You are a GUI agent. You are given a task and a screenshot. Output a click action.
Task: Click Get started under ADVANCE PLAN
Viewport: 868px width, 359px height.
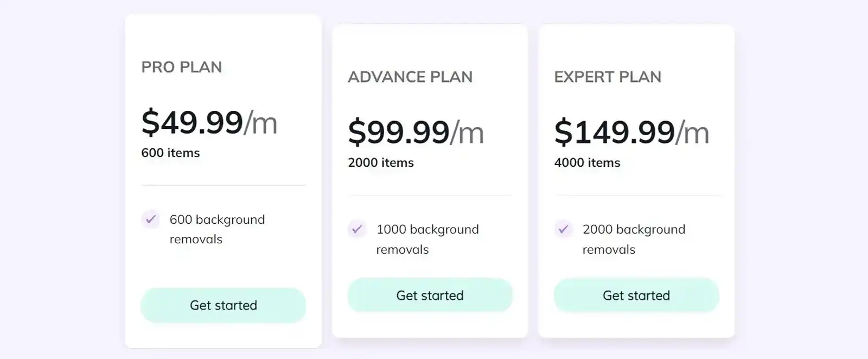[430, 295]
